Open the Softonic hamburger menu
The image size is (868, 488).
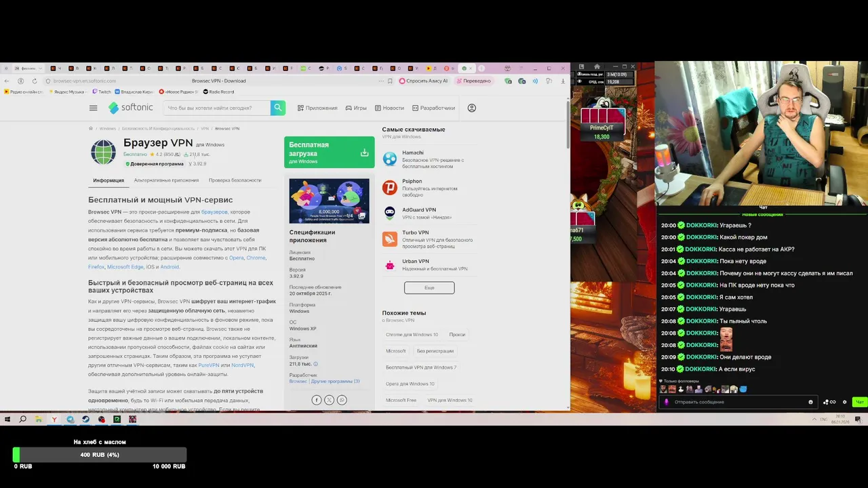point(93,108)
